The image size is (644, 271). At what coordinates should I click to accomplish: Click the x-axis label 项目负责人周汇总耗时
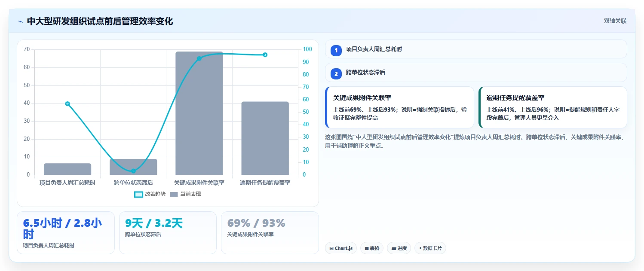coord(67,183)
